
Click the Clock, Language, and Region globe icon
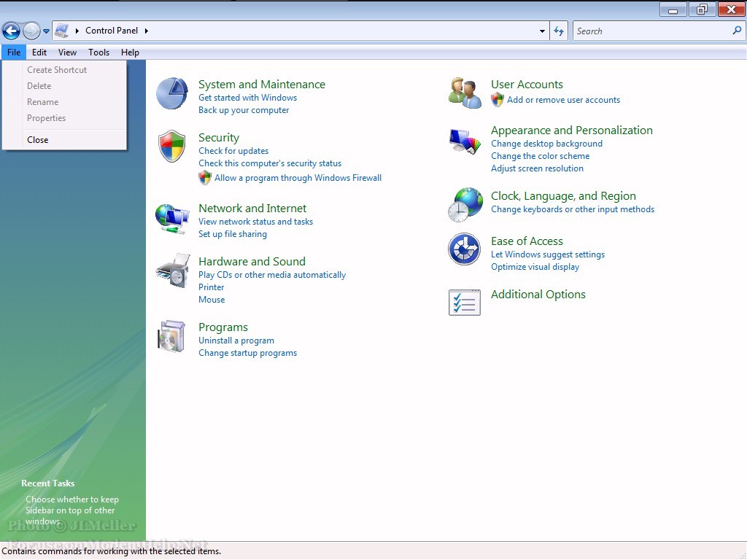tap(465, 205)
